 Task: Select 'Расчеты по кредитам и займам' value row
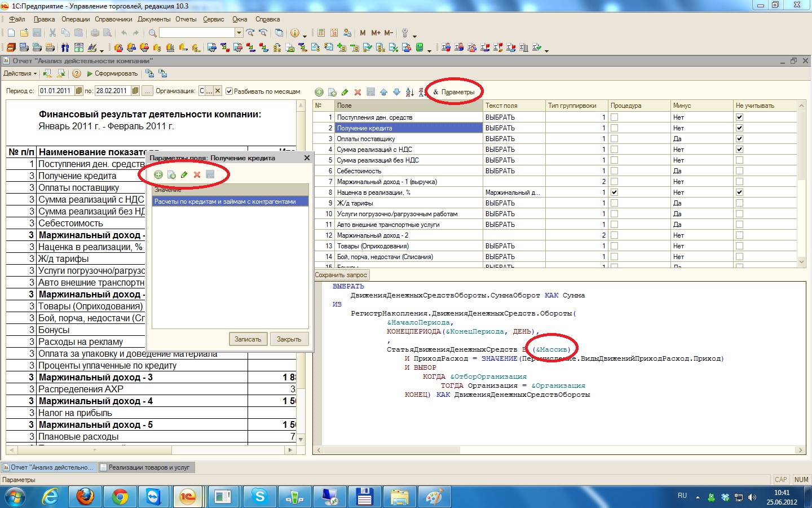point(230,202)
